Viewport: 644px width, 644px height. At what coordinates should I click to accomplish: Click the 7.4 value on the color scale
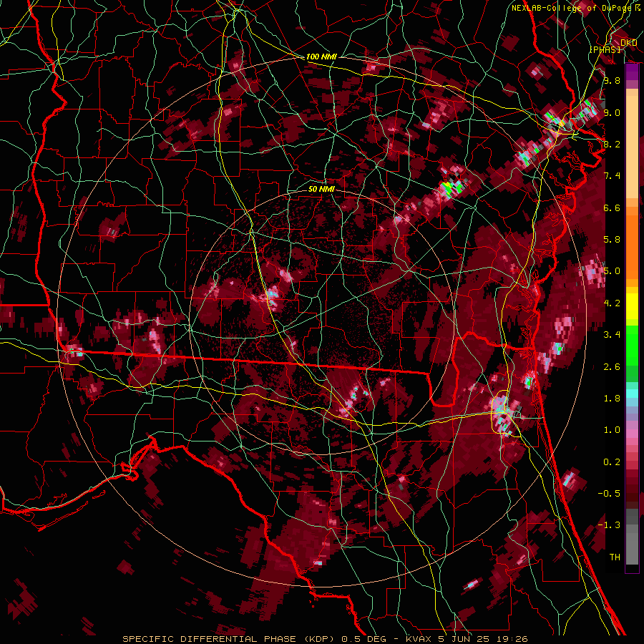pyautogui.click(x=612, y=176)
